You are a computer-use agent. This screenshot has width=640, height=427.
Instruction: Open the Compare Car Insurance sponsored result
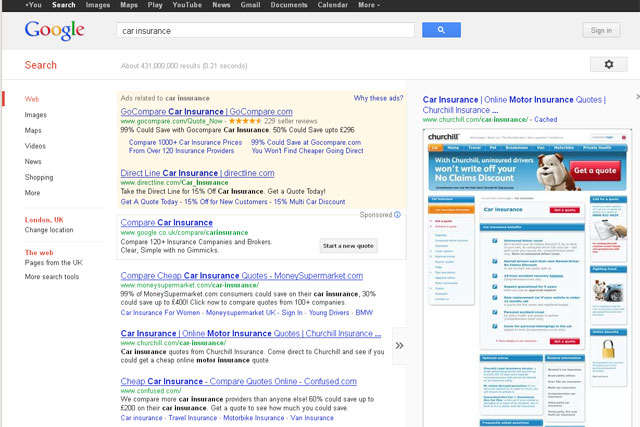167,222
